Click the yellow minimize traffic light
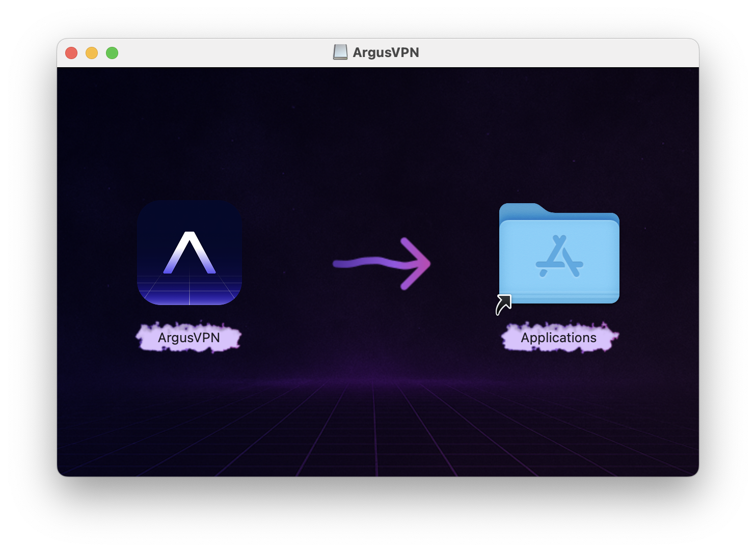This screenshot has height=552, width=756. pyautogui.click(x=92, y=52)
